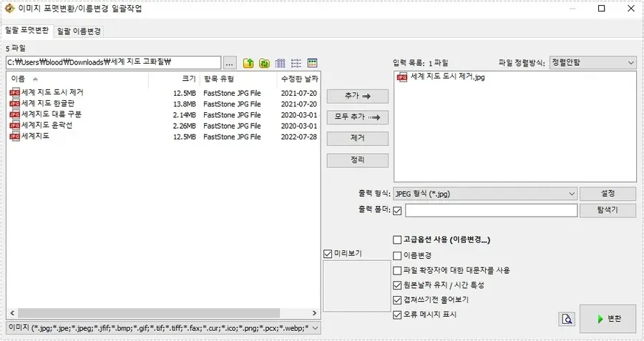Viewport: 644px width, 341px height.
Task: Switch to details view icon
Action: (x=280, y=63)
